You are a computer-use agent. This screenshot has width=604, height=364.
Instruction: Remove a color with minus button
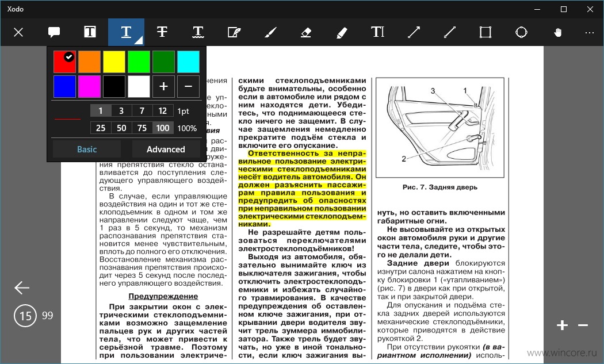[188, 86]
